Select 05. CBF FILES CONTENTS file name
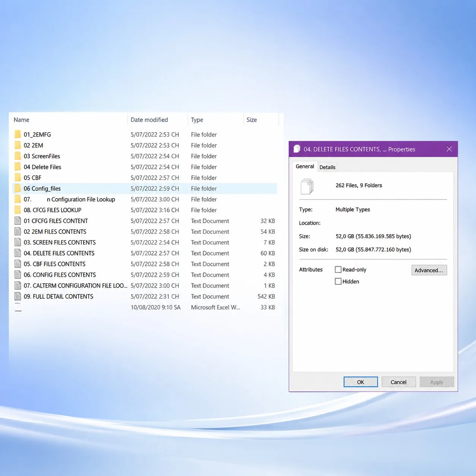This screenshot has height=476, width=476. (55, 264)
